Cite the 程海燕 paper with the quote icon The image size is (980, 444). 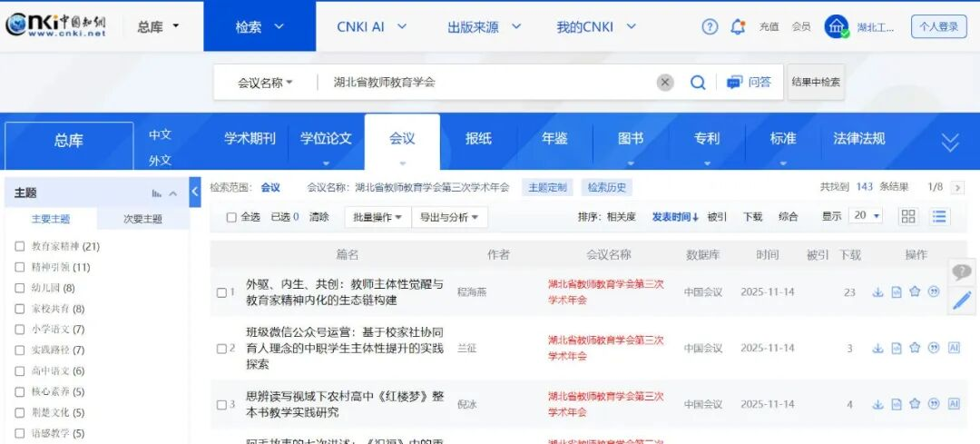coord(934,292)
